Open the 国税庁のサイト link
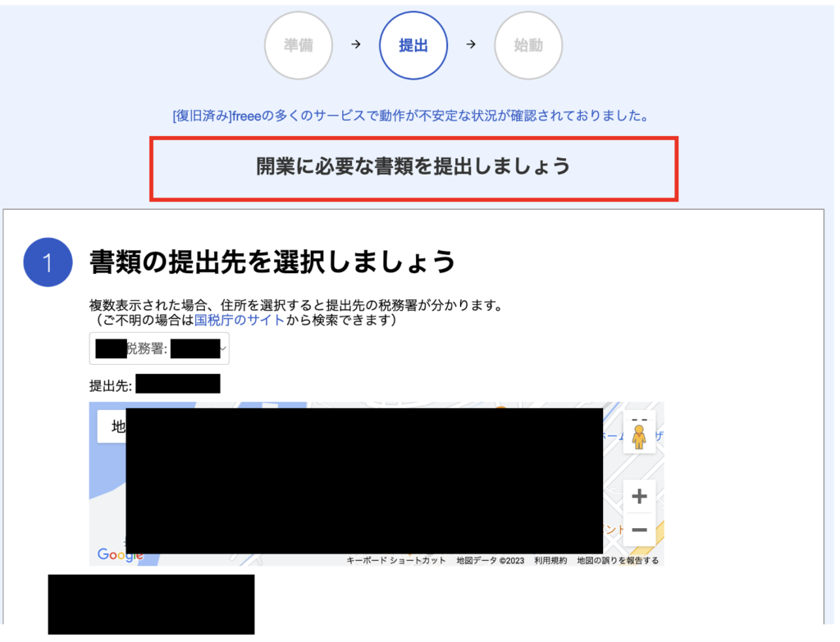Image resolution: width=840 pixels, height=642 pixels. click(240, 321)
